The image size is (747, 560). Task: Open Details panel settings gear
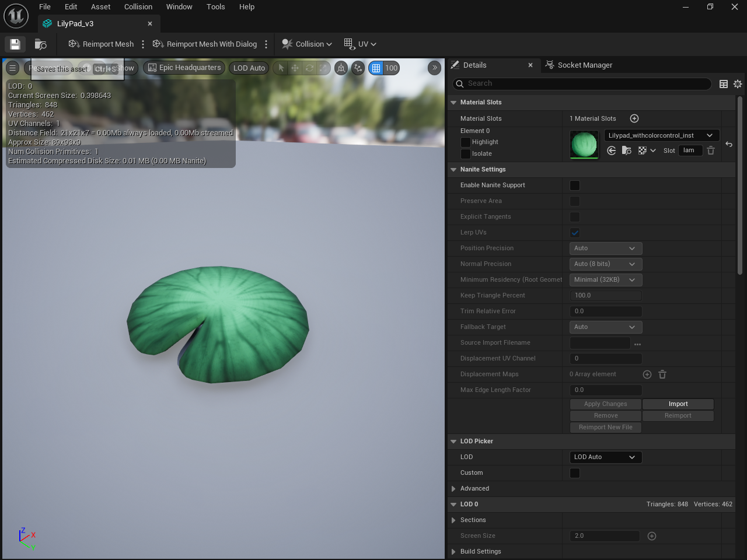(x=738, y=84)
